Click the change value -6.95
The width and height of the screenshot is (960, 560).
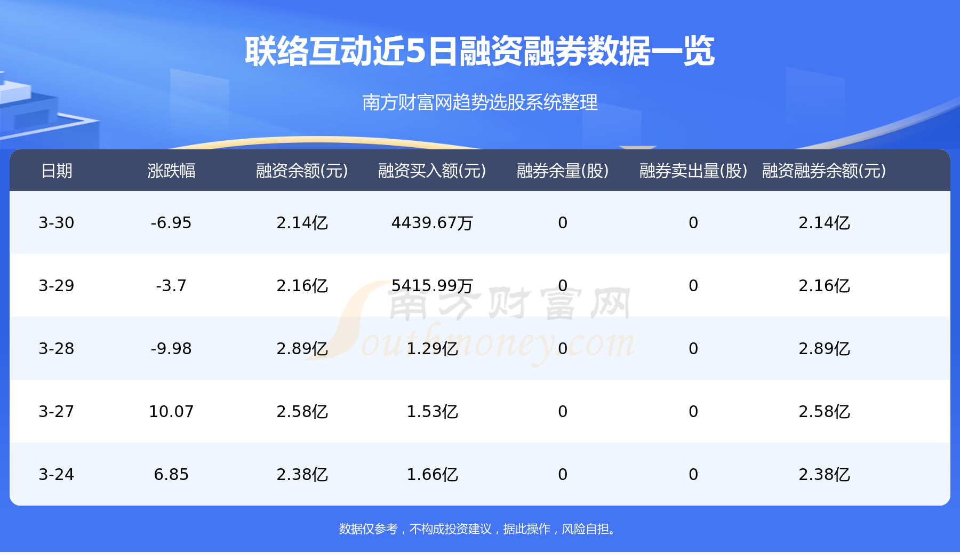tap(171, 222)
